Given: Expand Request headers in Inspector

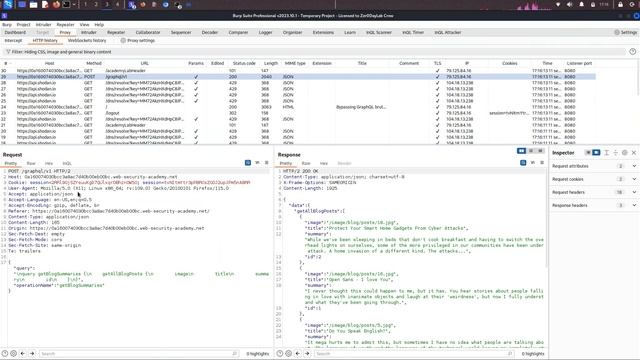Looking at the screenshot, I should point(634,192).
